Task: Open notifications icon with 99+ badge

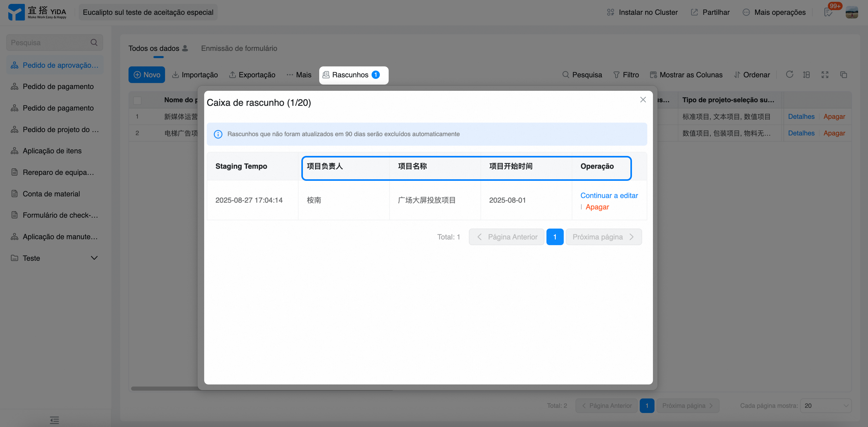Action: [829, 12]
